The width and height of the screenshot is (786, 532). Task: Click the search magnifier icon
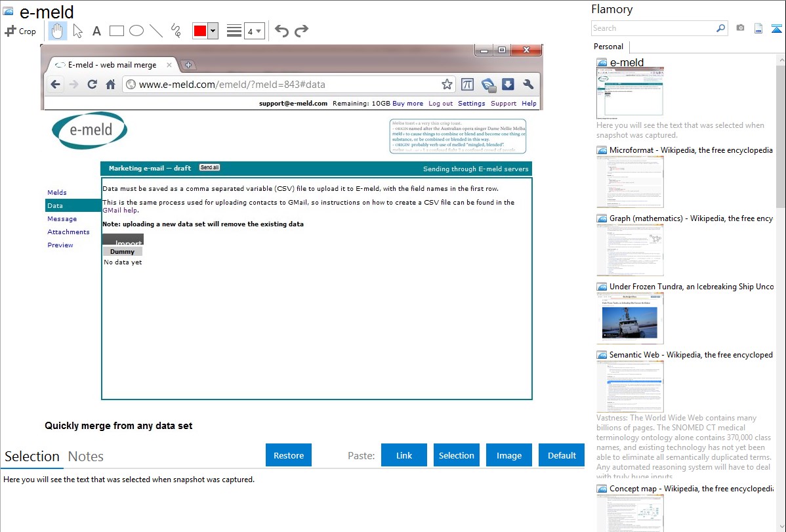coord(721,28)
